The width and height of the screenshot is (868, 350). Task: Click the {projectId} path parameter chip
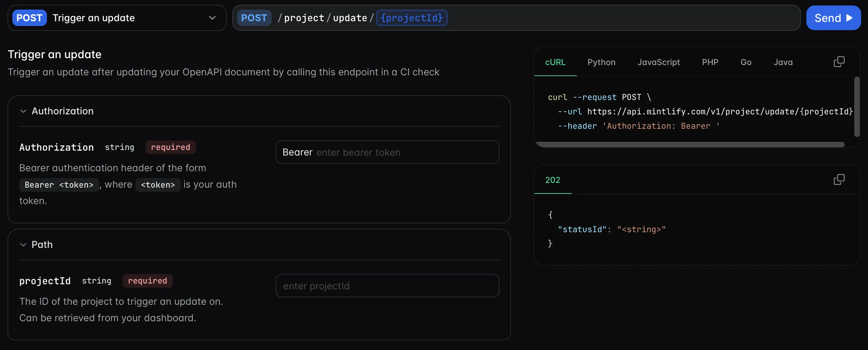(412, 18)
